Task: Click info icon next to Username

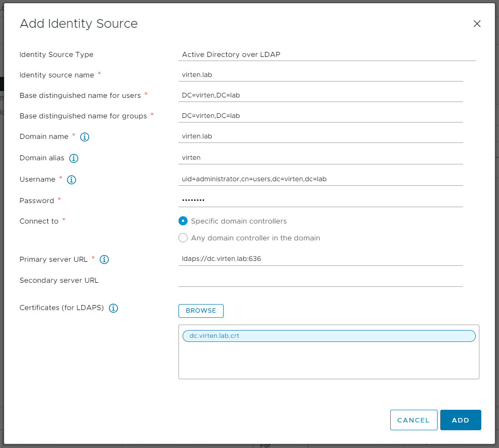Action: (x=71, y=180)
